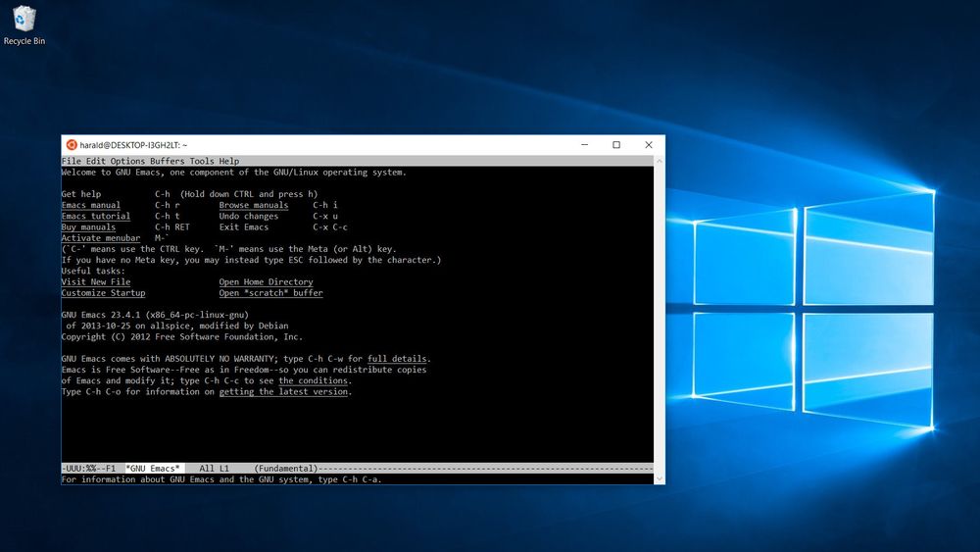Open the File menu in Emacs
The width and height of the screenshot is (980, 552).
tap(72, 162)
